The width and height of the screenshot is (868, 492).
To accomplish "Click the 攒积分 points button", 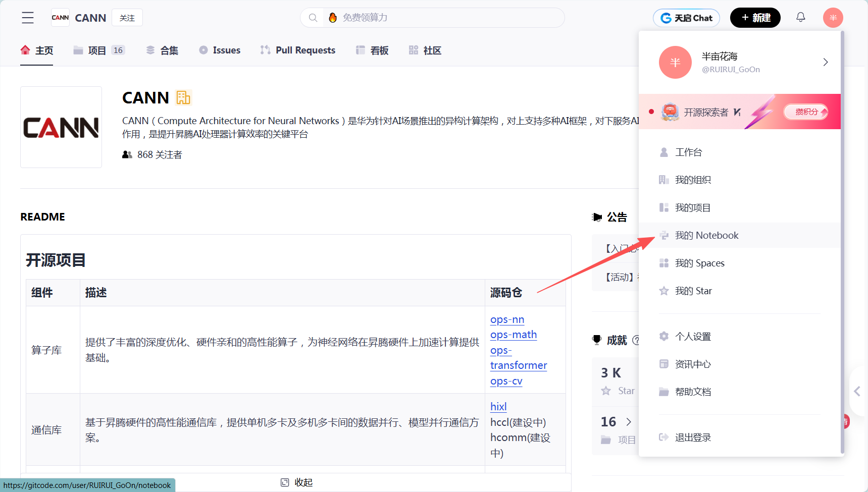I will click(806, 112).
